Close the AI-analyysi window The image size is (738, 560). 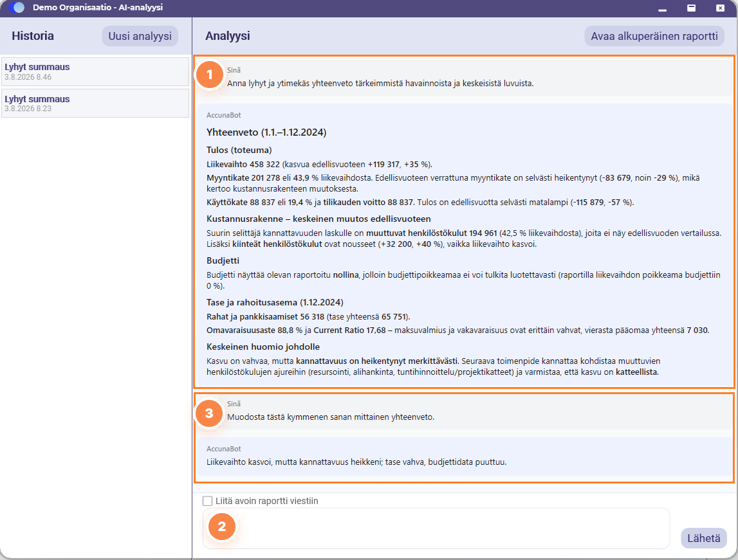721,8
